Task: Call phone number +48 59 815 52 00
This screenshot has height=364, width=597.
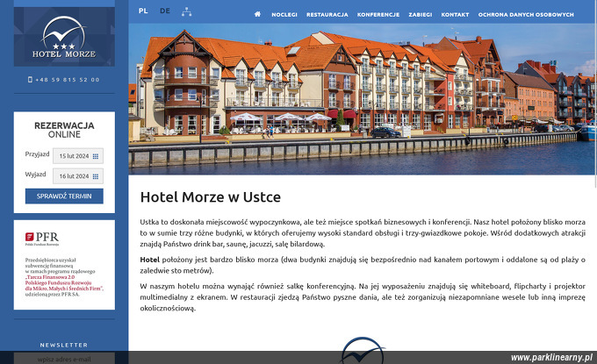Action: [68, 80]
